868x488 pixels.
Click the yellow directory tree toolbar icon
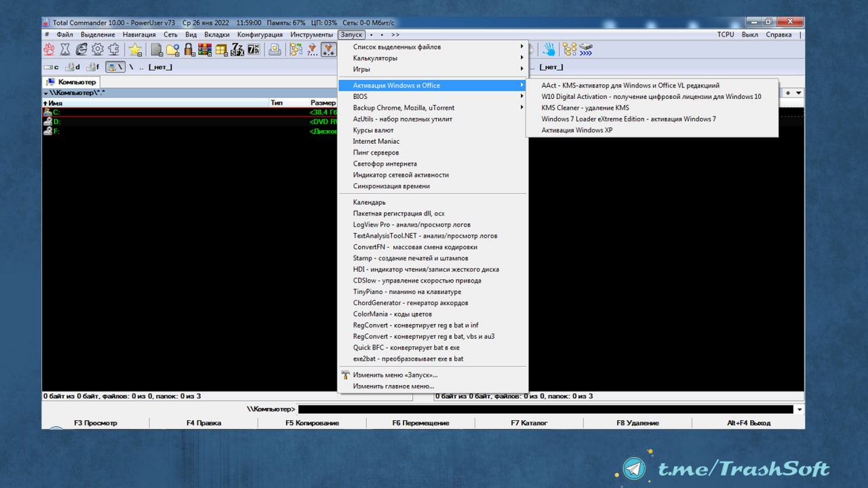pos(570,49)
